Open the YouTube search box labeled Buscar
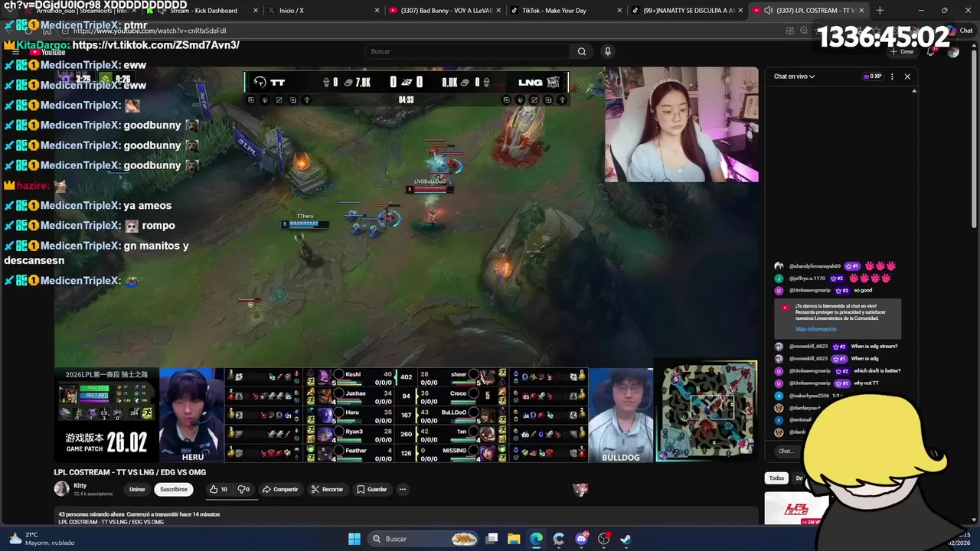 click(x=467, y=51)
